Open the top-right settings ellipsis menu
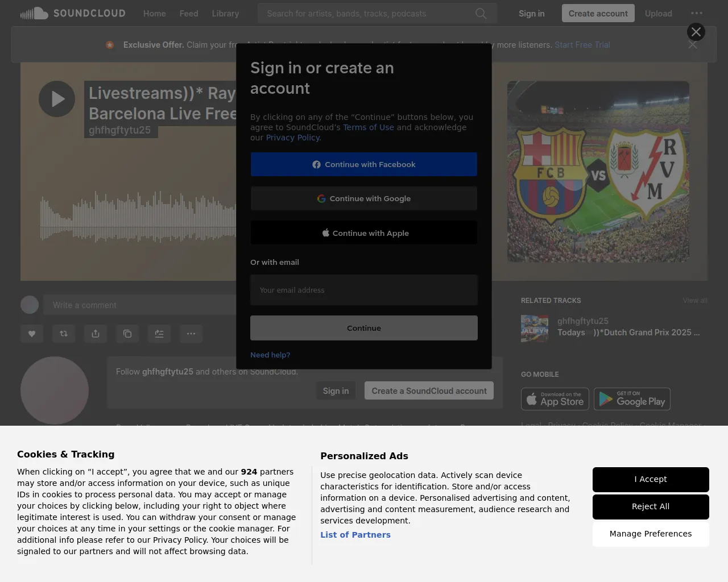This screenshot has height=582, width=728. (x=696, y=13)
